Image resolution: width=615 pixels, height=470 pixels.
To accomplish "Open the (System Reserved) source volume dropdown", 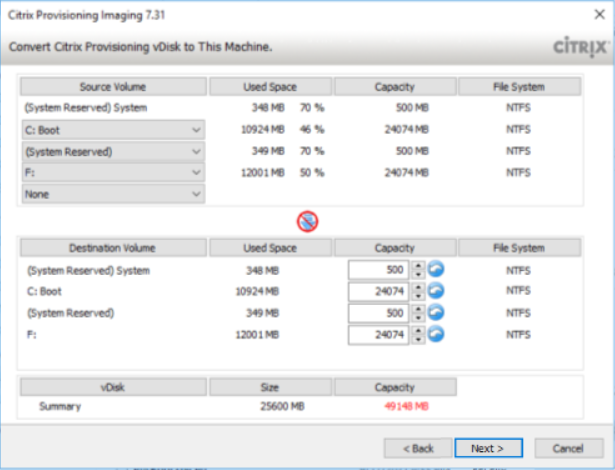I will click(113, 151).
